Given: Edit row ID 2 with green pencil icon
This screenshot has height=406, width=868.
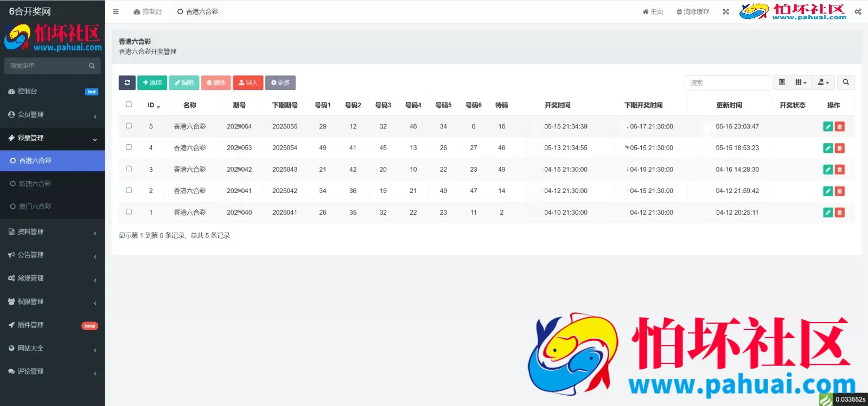Looking at the screenshot, I should pos(828,191).
